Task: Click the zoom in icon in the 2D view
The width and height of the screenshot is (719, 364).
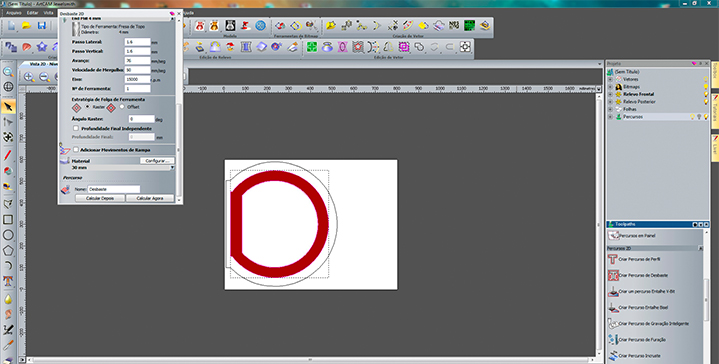Action: point(29,77)
